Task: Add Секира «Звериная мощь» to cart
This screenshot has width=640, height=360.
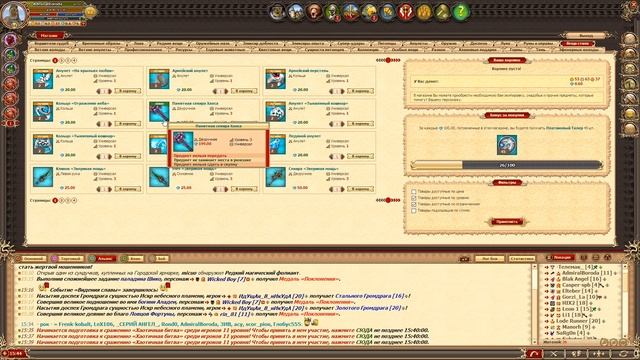Action: (x=360, y=189)
